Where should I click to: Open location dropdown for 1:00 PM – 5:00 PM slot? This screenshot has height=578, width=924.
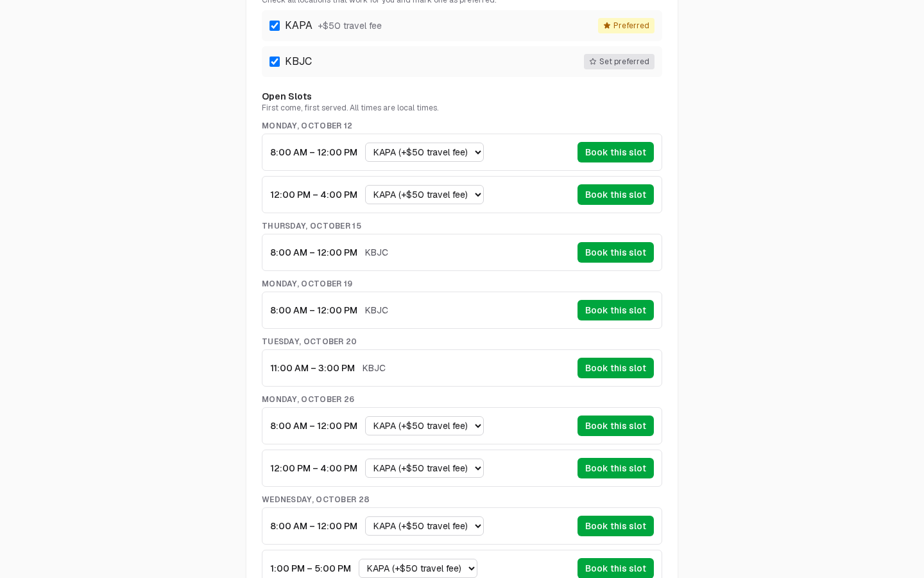[x=418, y=568]
